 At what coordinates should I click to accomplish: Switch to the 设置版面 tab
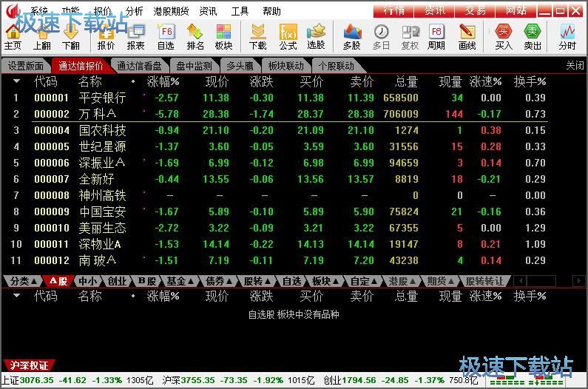25,66
